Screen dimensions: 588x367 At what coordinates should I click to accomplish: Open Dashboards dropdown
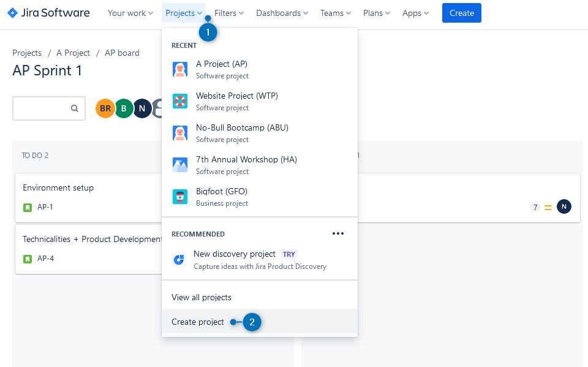(282, 13)
